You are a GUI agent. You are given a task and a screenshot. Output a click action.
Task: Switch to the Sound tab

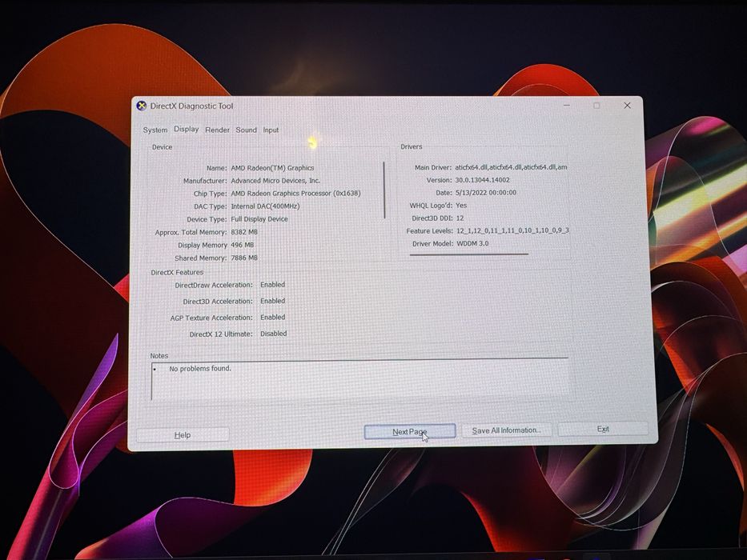click(246, 130)
